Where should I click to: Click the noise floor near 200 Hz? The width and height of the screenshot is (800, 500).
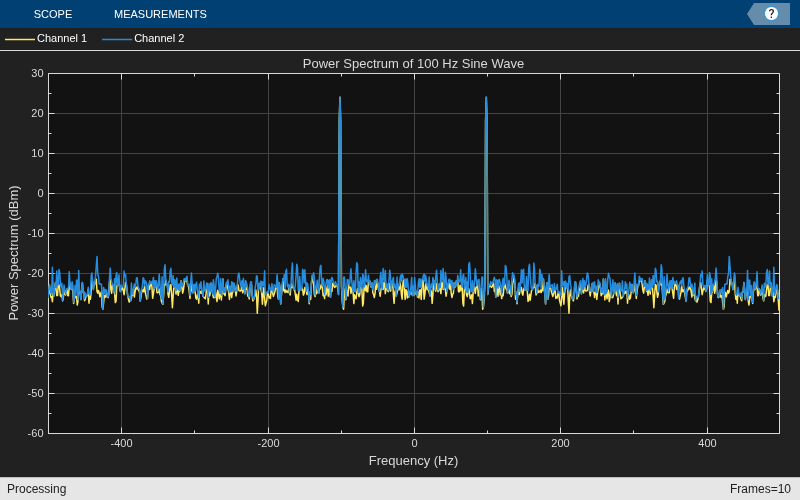click(560, 290)
